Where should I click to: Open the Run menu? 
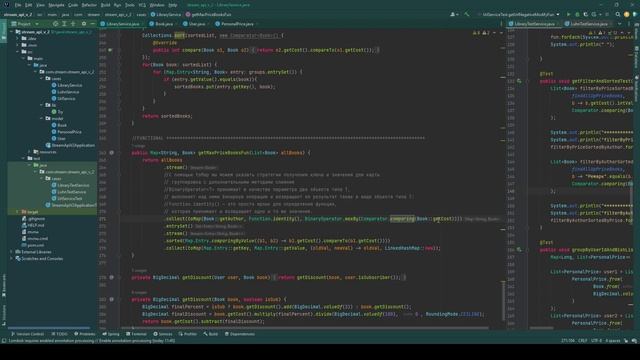coord(118,5)
